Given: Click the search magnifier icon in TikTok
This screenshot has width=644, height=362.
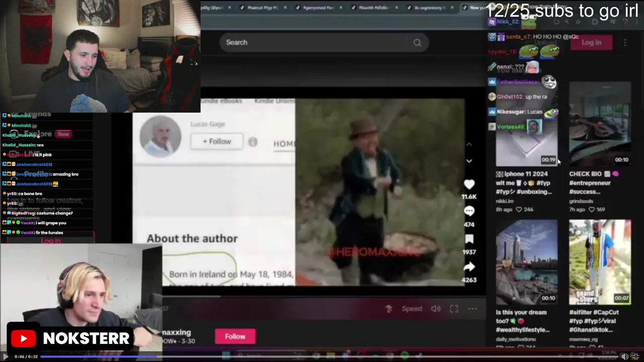Looking at the screenshot, I should coord(417,43).
